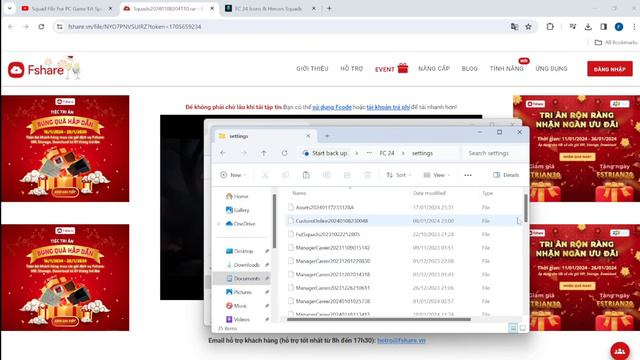Open Gallery in Explorer sidebar

click(x=238, y=210)
